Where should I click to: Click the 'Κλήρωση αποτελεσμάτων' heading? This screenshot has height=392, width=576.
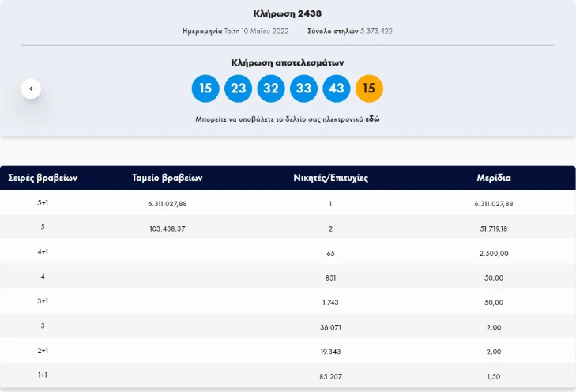point(288,62)
